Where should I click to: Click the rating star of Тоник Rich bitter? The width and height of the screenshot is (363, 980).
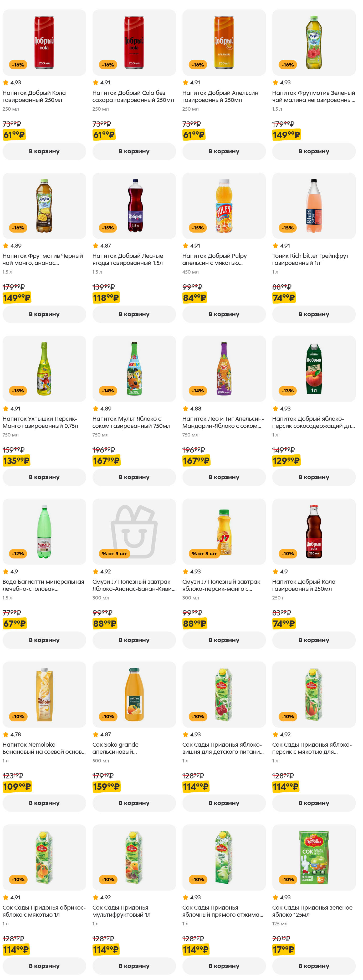[275, 246]
